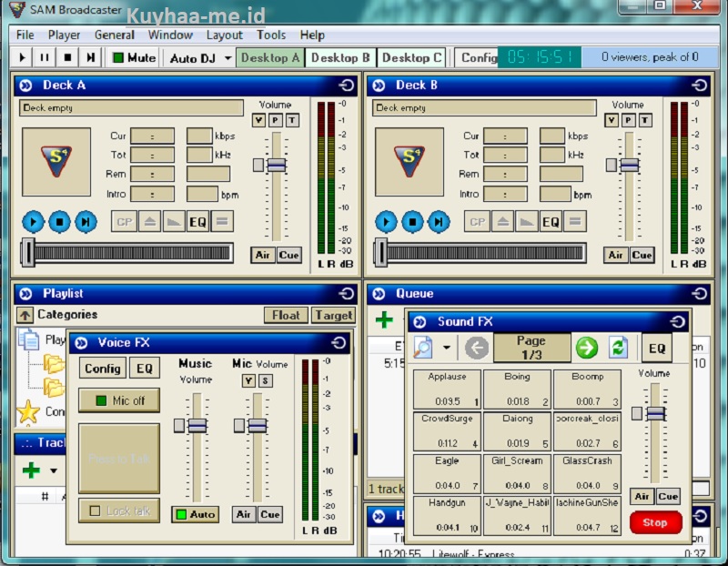Screen dimensions: 728x566
Task: Click Playlist Categories up arrow icon
Action: click(25, 315)
